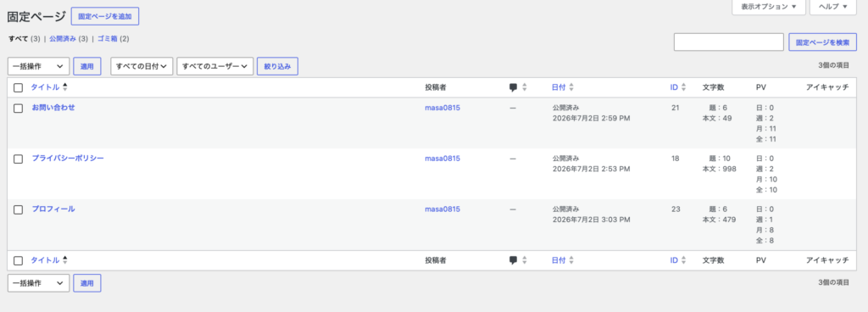Click the アイキャッチ header column label

(x=827, y=87)
